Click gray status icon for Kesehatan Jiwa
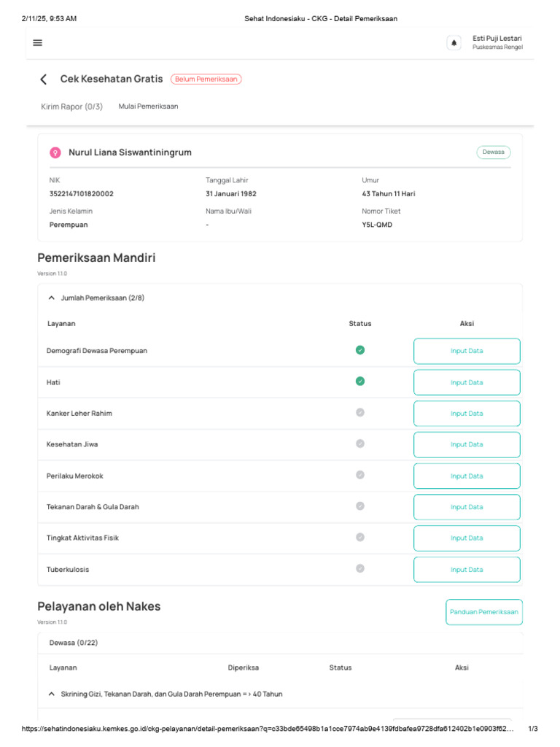Viewport: 560px width, 747px height. point(360,444)
